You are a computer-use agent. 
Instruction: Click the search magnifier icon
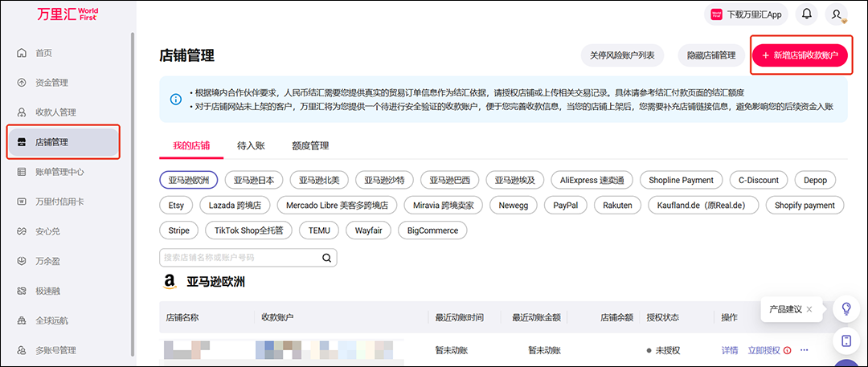click(x=326, y=258)
